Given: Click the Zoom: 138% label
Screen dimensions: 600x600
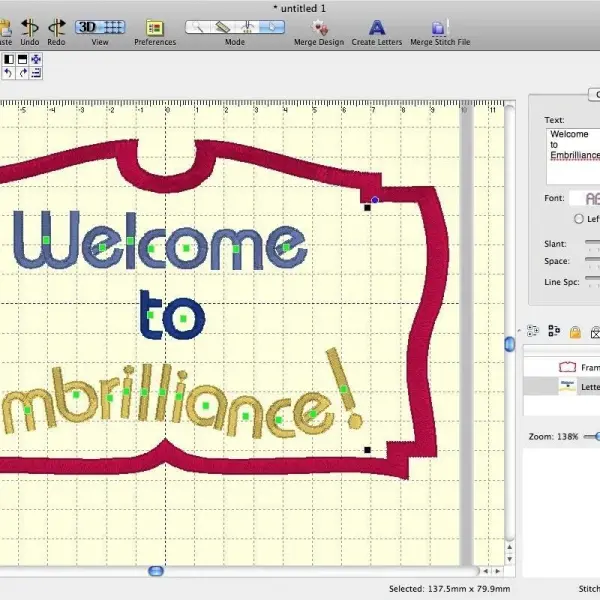Looking at the screenshot, I should point(553,437).
